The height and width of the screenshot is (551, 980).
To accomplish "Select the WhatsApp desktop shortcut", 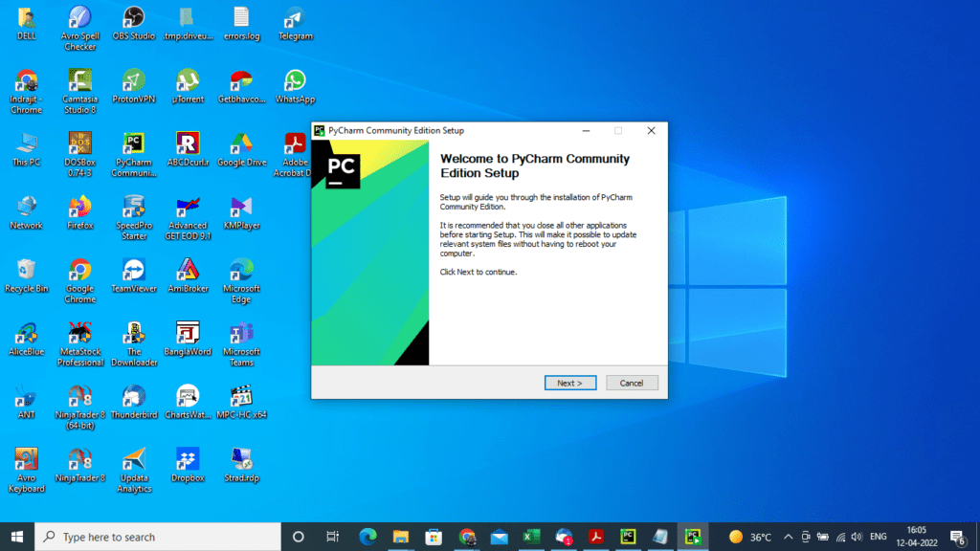I will coord(295,87).
